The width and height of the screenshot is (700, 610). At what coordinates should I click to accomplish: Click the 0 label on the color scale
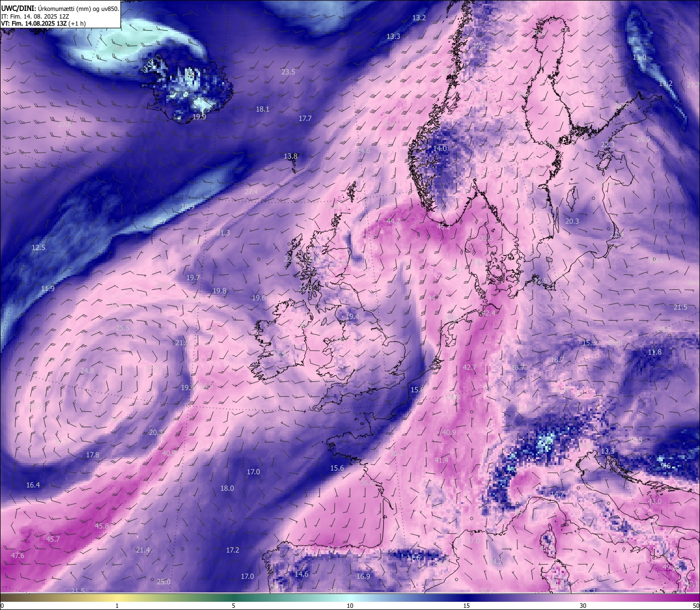(x=2, y=606)
